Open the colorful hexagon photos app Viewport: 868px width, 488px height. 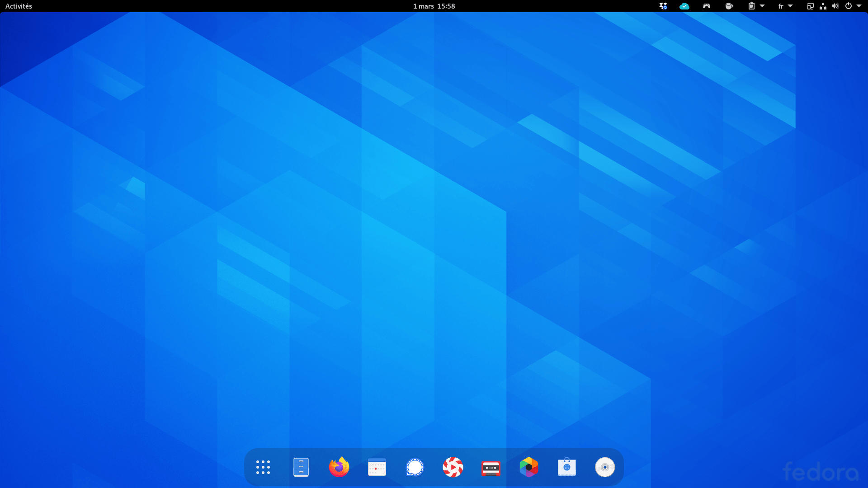[x=528, y=467]
